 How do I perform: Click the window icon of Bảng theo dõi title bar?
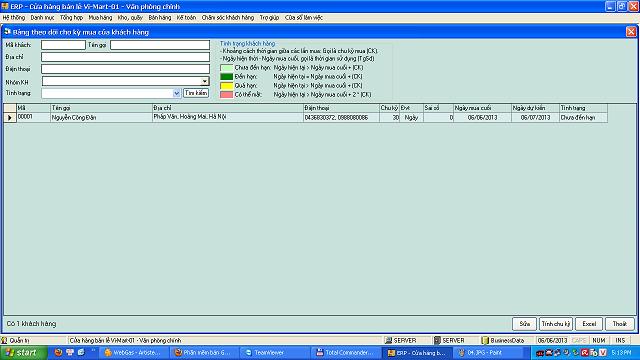click(7, 31)
